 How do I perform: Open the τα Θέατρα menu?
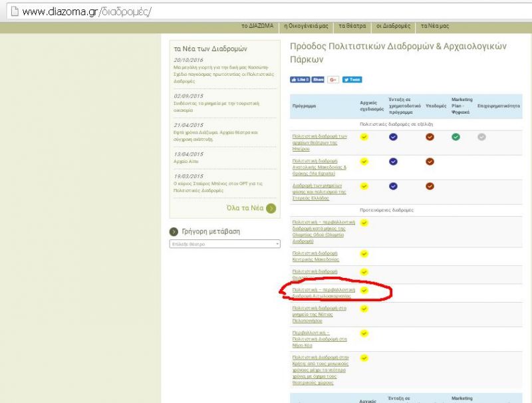coord(352,26)
